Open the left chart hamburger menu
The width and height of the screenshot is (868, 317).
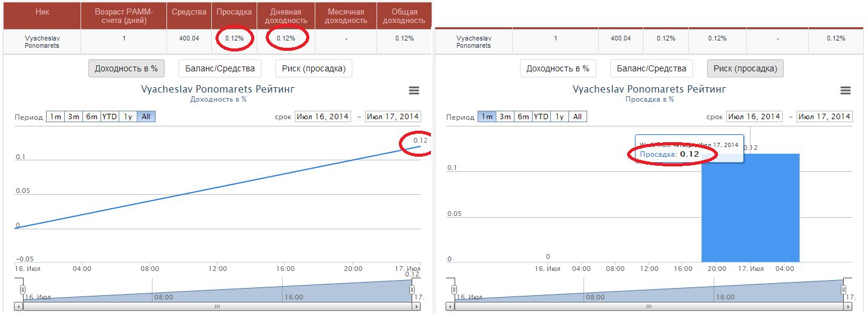[x=414, y=90]
